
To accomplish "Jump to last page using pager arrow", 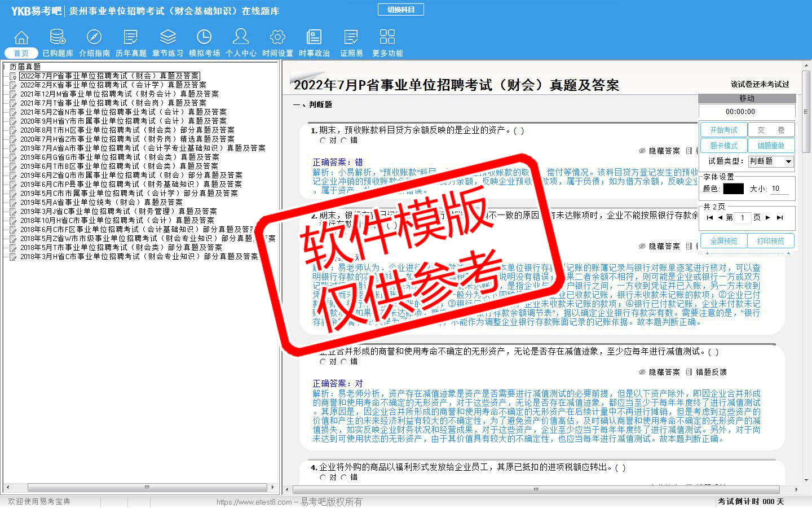I will 780,217.
